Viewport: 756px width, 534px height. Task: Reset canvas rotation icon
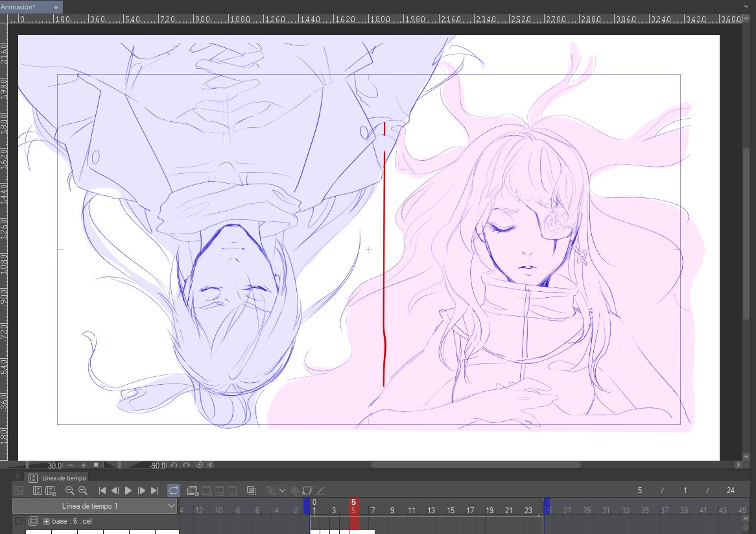click(200, 465)
